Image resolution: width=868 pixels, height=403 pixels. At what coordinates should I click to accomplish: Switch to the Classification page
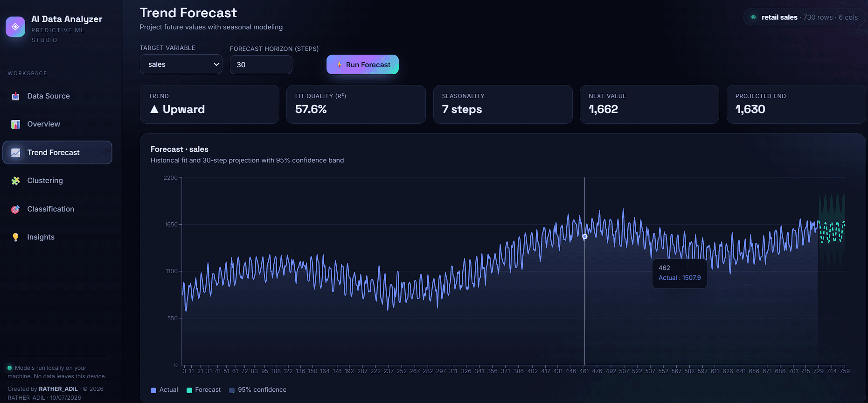[57, 209]
